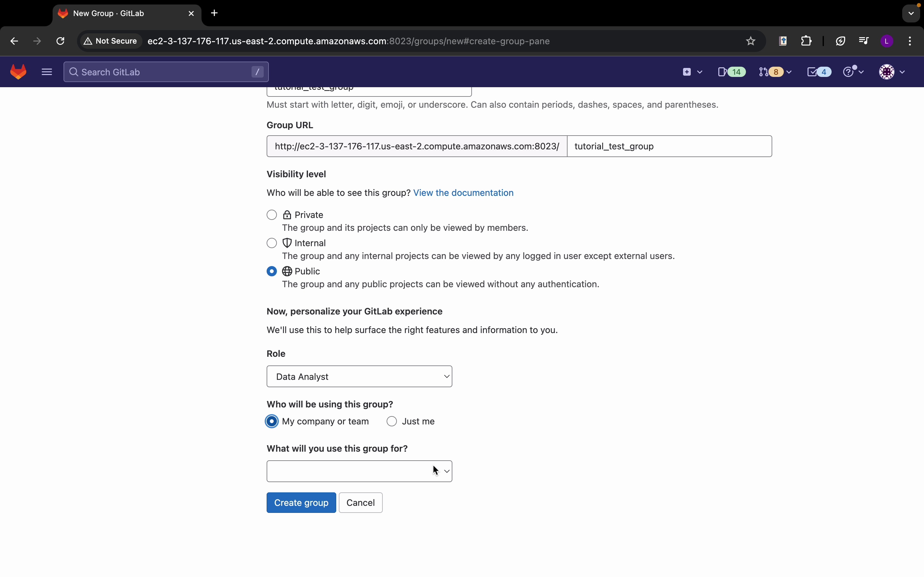Click the GitLab fox logo
This screenshot has width=924, height=577.
pos(18,72)
